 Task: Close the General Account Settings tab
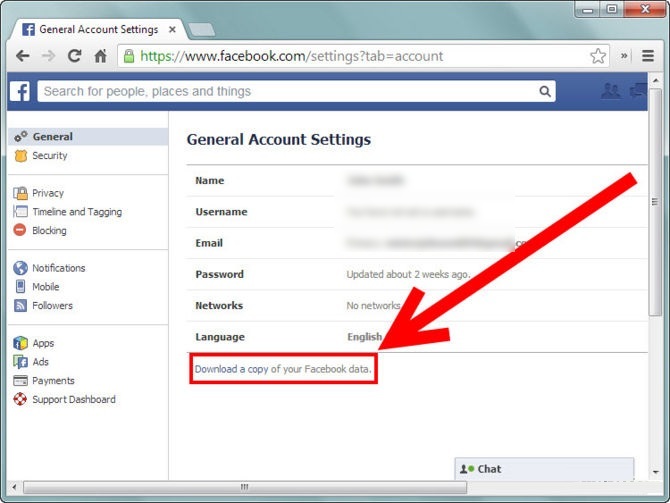tap(172, 29)
